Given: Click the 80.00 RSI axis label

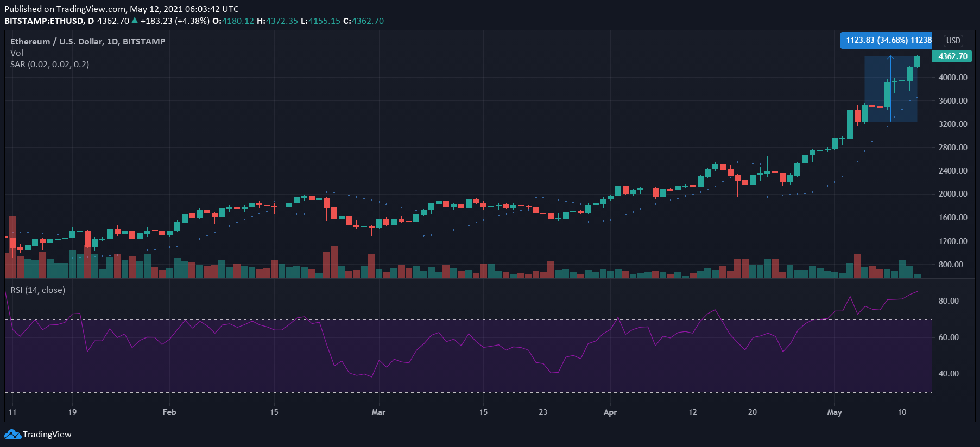Looking at the screenshot, I should point(949,301).
